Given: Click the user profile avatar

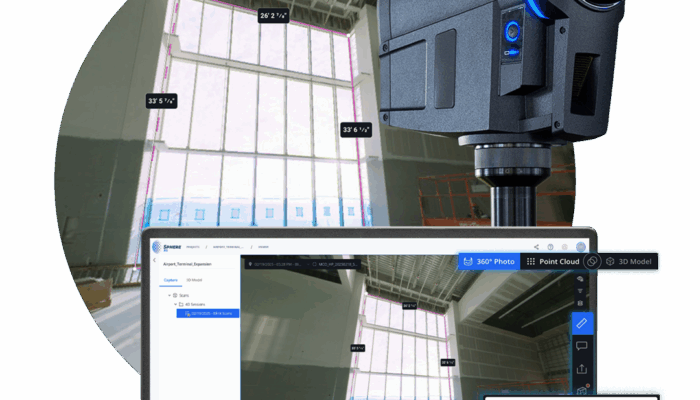Looking at the screenshot, I should [580, 246].
